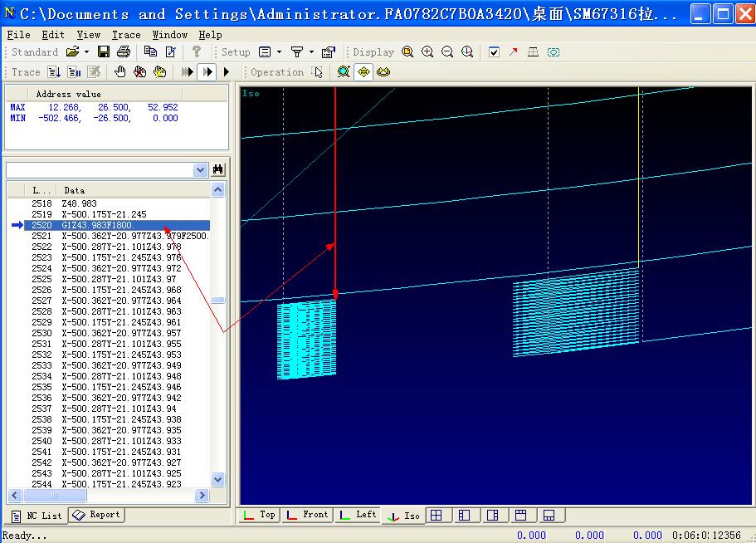The width and height of the screenshot is (756, 543).
Task: Open the Setup filter dropdown arrow
Action: click(x=311, y=51)
